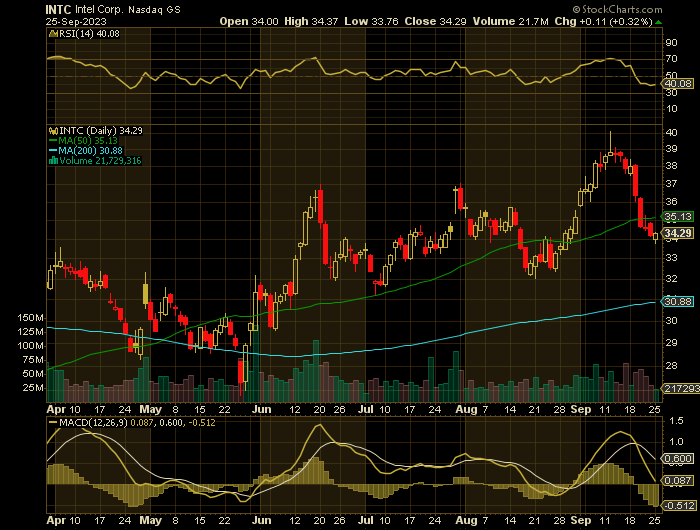Click the 32 label on the price axis
The width and height of the screenshot is (700, 530).
(x=671, y=279)
